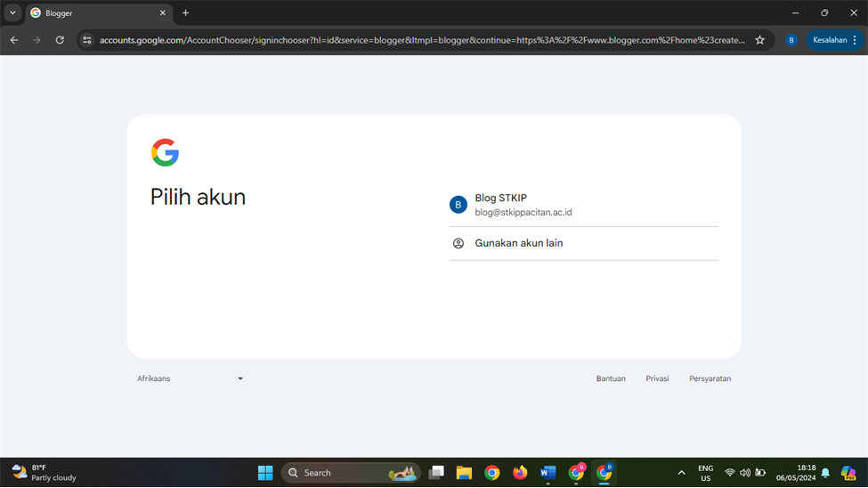Reload the current page
The width and height of the screenshot is (868, 488).
[60, 40]
